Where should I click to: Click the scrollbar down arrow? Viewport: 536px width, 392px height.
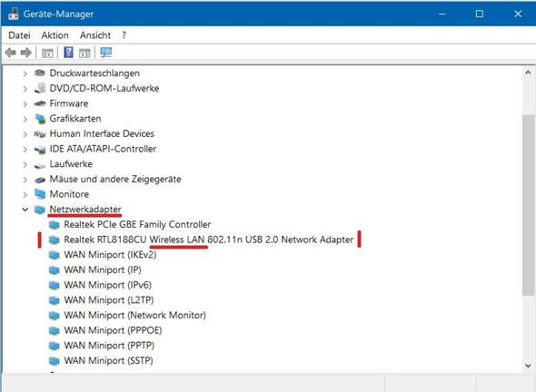click(x=528, y=366)
